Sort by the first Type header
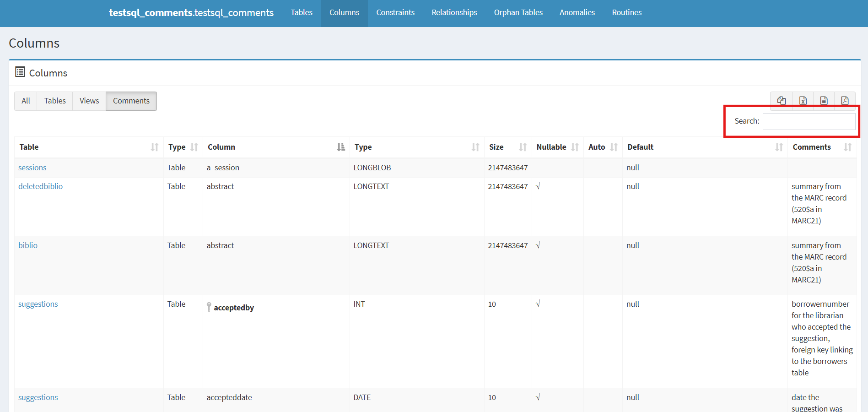This screenshot has width=868, height=412. click(183, 147)
